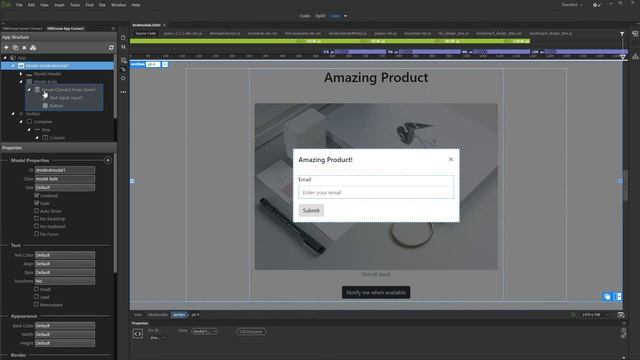Click the filter icon at top right of document

[622, 34]
